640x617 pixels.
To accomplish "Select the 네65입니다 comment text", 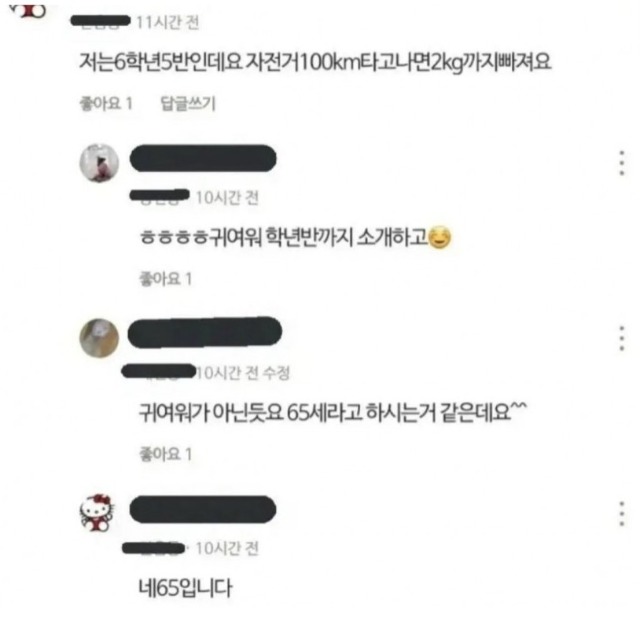I will tap(186, 588).
